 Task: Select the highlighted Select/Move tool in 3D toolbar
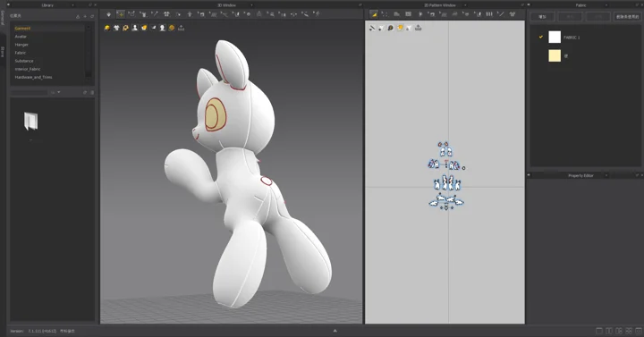click(121, 14)
